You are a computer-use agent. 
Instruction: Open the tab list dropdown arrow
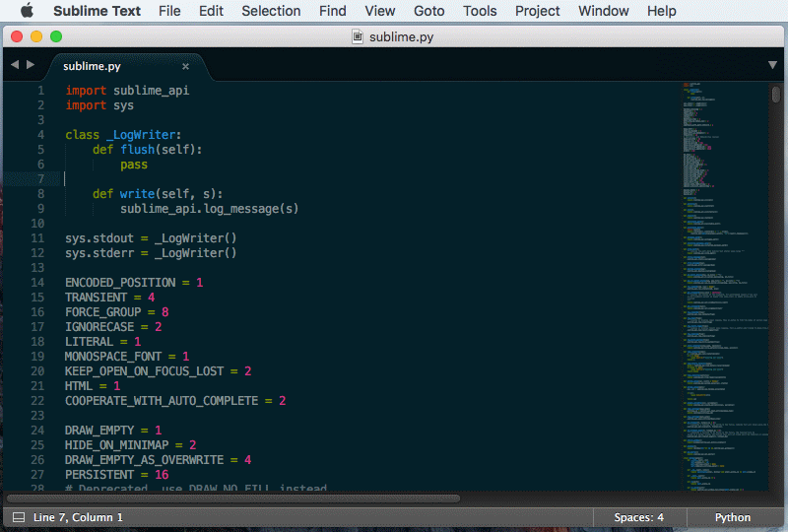click(772, 65)
